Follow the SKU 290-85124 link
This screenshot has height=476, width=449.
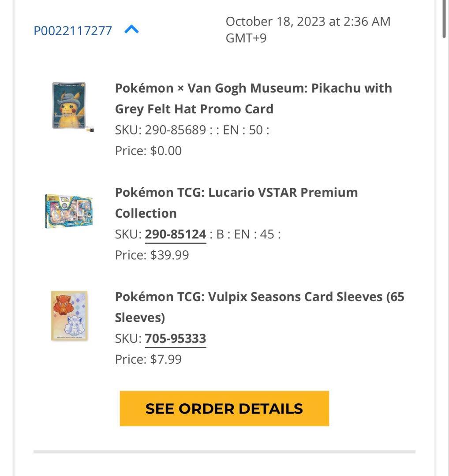pos(176,234)
